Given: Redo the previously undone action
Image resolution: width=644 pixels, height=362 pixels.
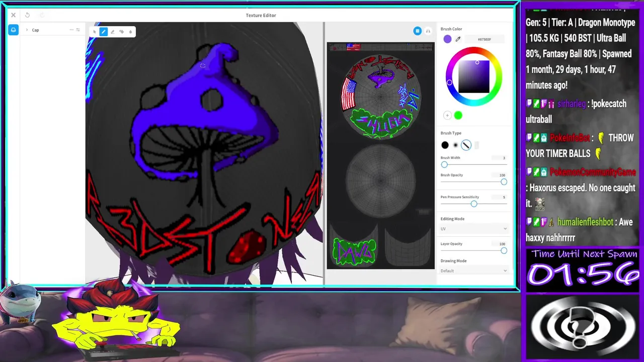Looking at the screenshot, I should click(x=42, y=15).
